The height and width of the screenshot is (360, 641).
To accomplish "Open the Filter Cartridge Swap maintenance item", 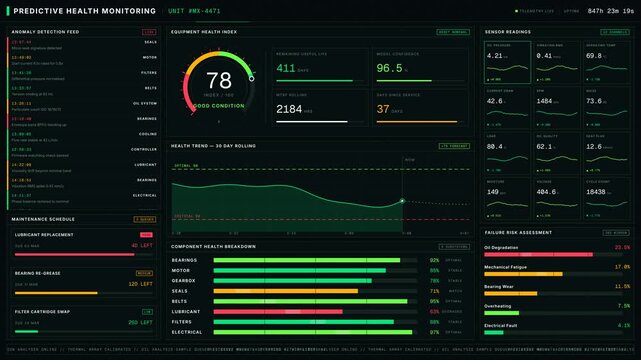I will point(83,321).
